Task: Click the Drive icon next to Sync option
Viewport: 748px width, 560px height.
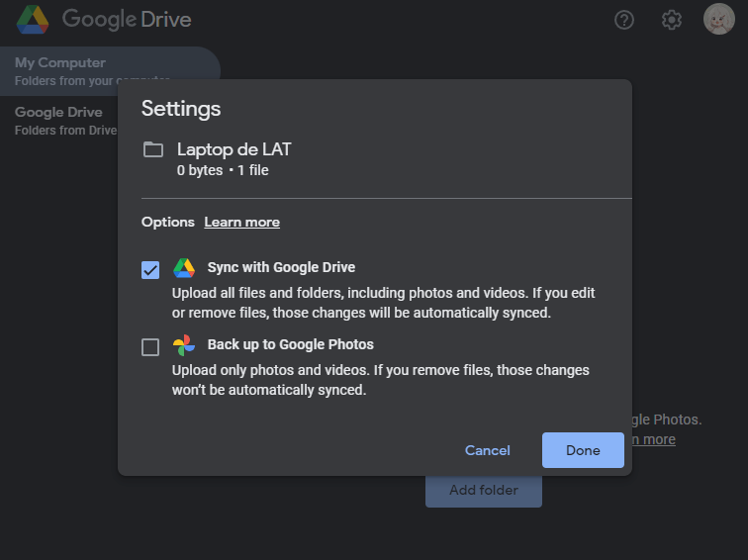Action: [184, 268]
